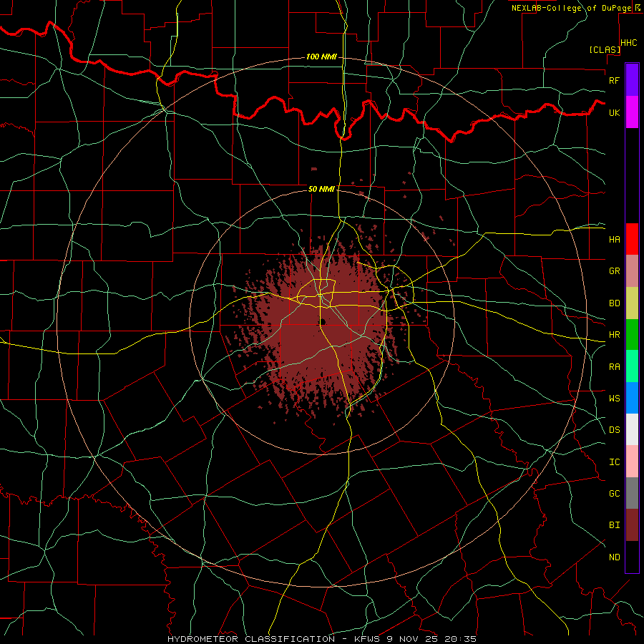Click the UK magenta legend swatch
This screenshot has height=644, width=644.
pos(632,112)
